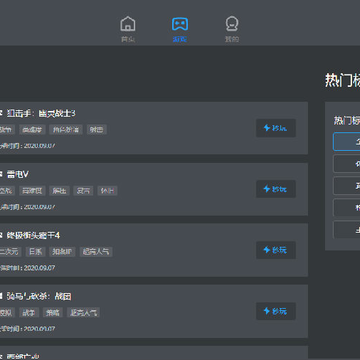Viewport: 360px width, 360px height.
Task: Click 角色扮演 tag under 狙击手：幽灵战士3
Action: pos(66,130)
